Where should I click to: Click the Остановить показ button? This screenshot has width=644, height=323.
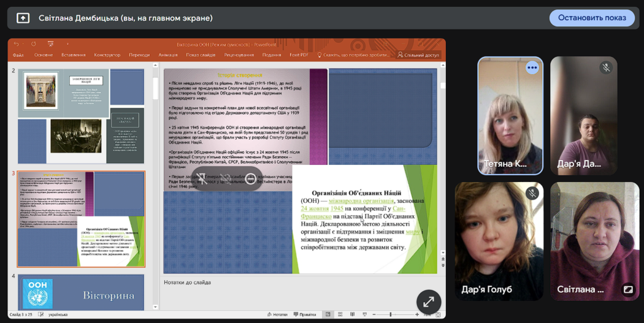pyautogui.click(x=592, y=18)
